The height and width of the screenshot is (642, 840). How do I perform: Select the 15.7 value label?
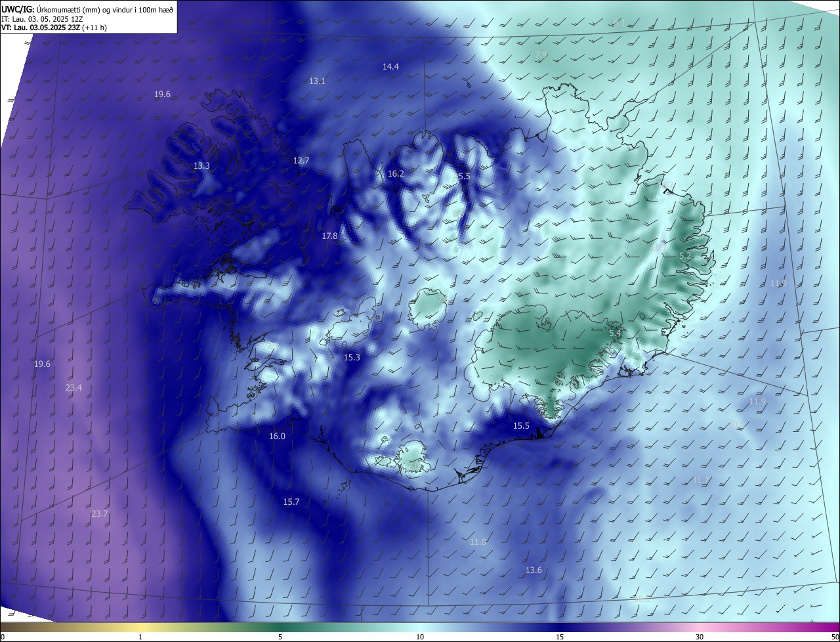pos(291,502)
